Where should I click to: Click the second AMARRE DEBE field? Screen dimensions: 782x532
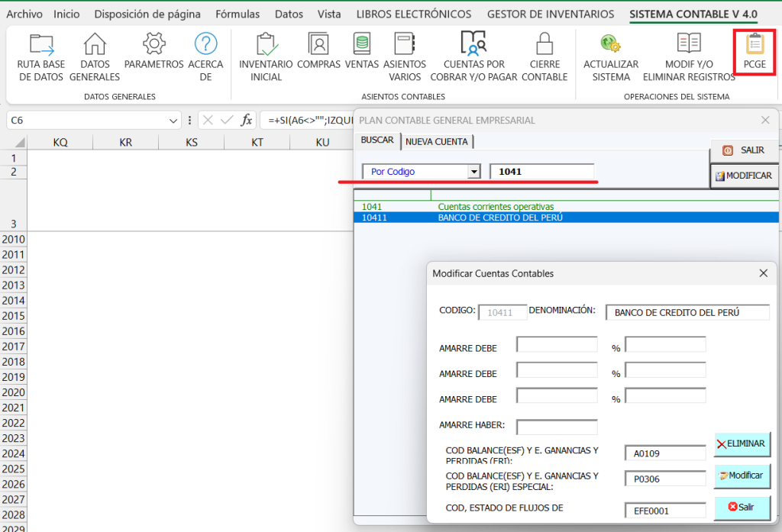(557, 370)
